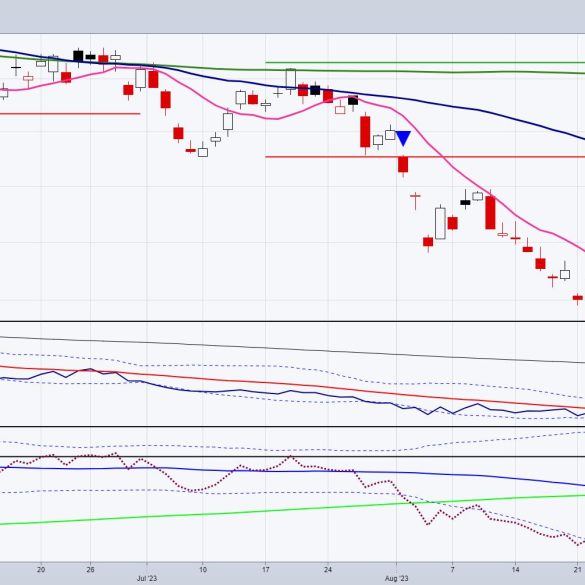Click the 24 date label on axis
Screen dimensions: 585x585
click(x=328, y=570)
